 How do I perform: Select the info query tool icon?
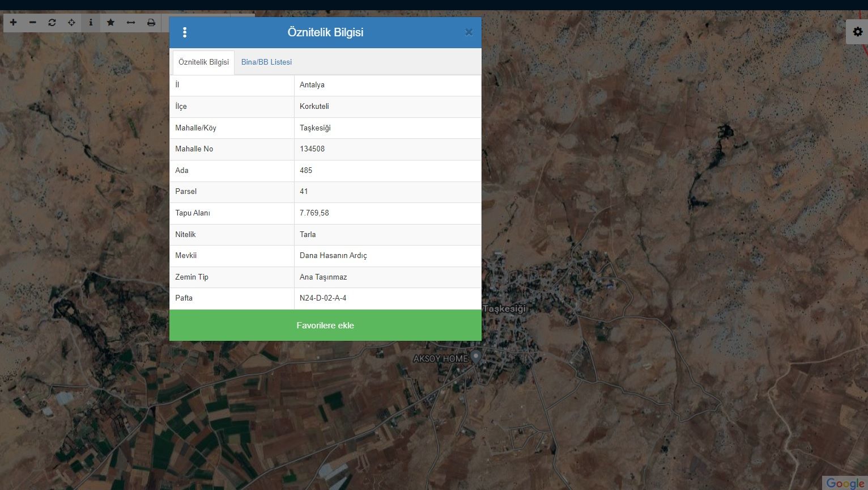pyautogui.click(x=91, y=23)
